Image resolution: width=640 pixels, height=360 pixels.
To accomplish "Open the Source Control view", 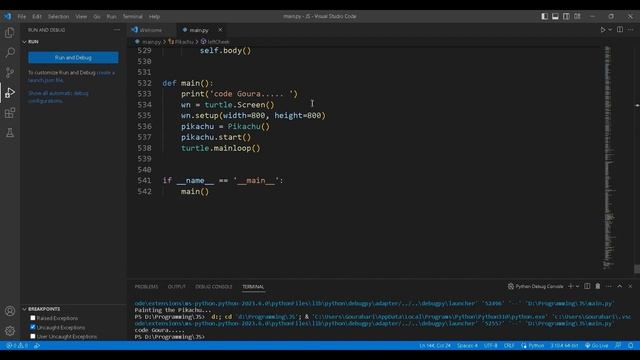I will point(10,73).
